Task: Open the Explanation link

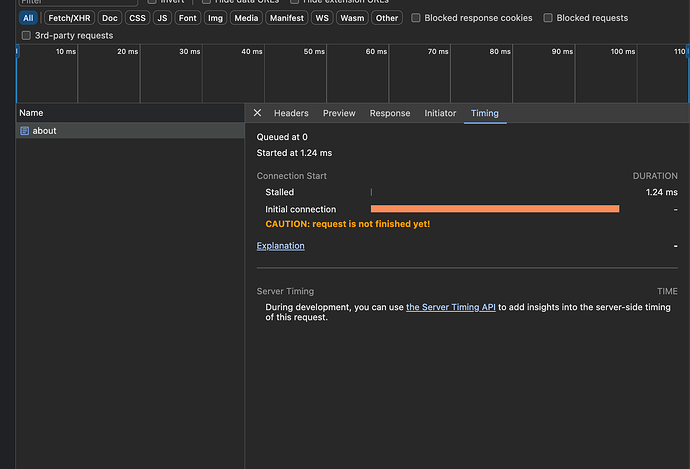Action: point(281,246)
